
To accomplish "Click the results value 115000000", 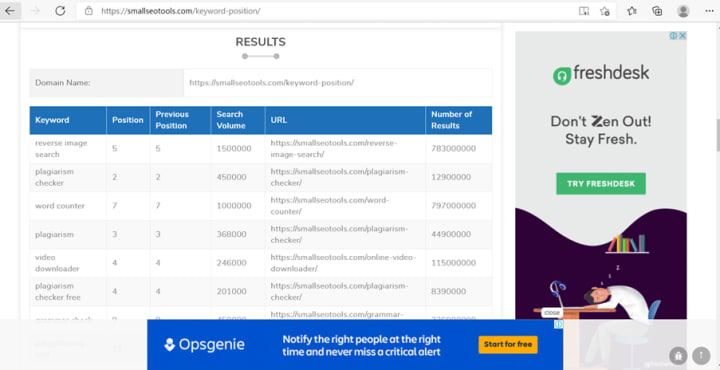I will coord(454,263).
